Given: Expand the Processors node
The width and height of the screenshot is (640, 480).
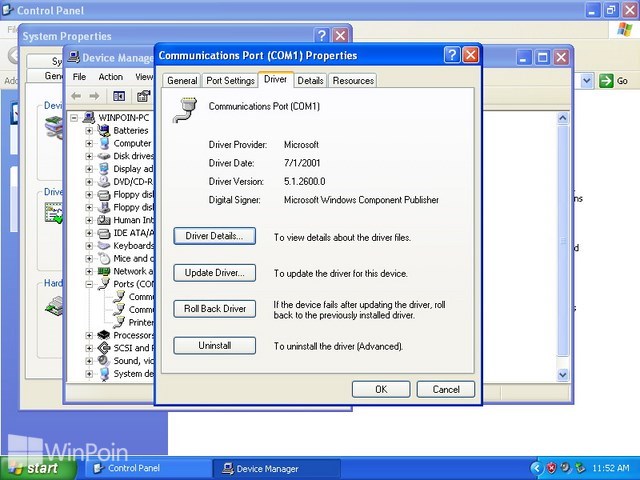Looking at the screenshot, I should point(89,336).
